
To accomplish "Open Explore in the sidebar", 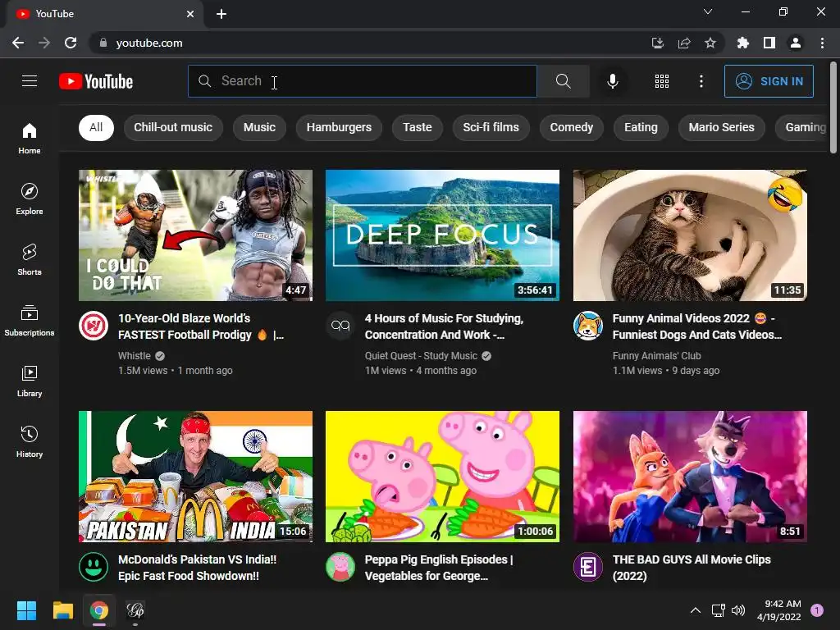I will coord(30,199).
